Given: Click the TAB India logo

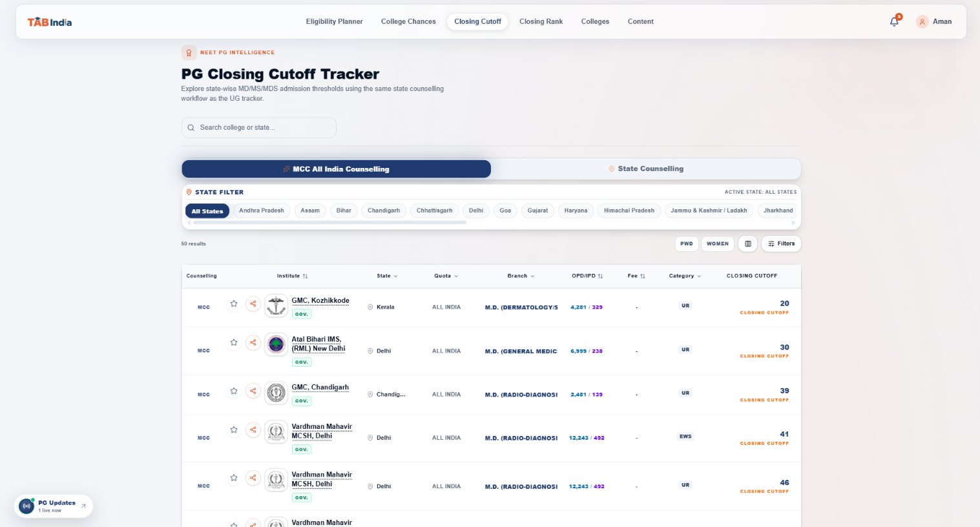Looking at the screenshot, I should coord(50,22).
